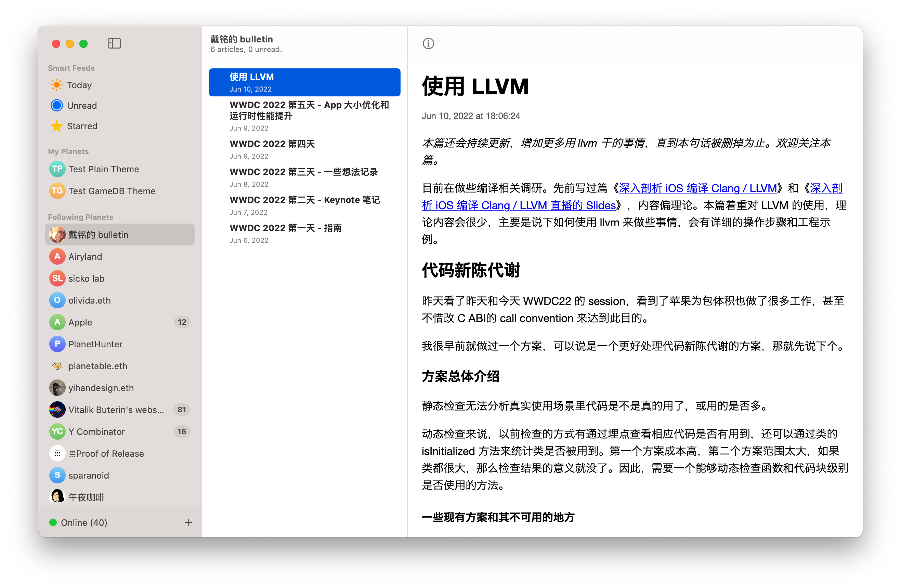Open the WWDC 2022 第二天 Keynote 笔记 article
The image size is (901, 588).
tap(304, 200)
